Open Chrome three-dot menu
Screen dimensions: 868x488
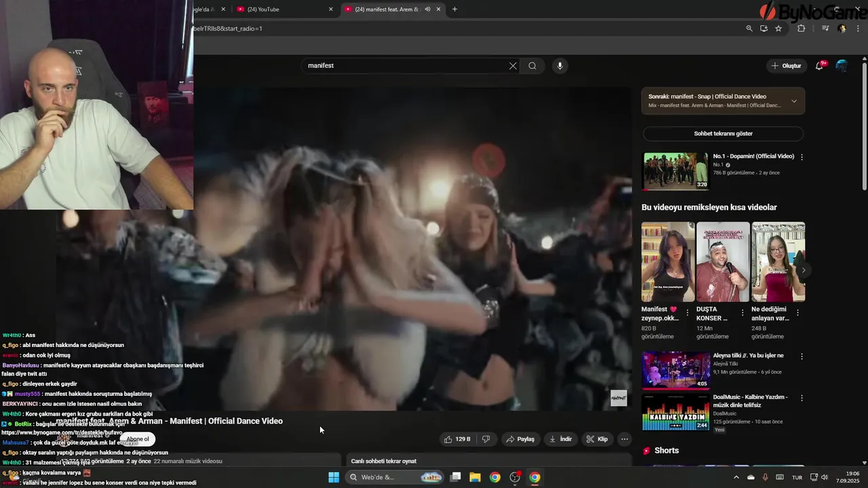[x=857, y=28]
